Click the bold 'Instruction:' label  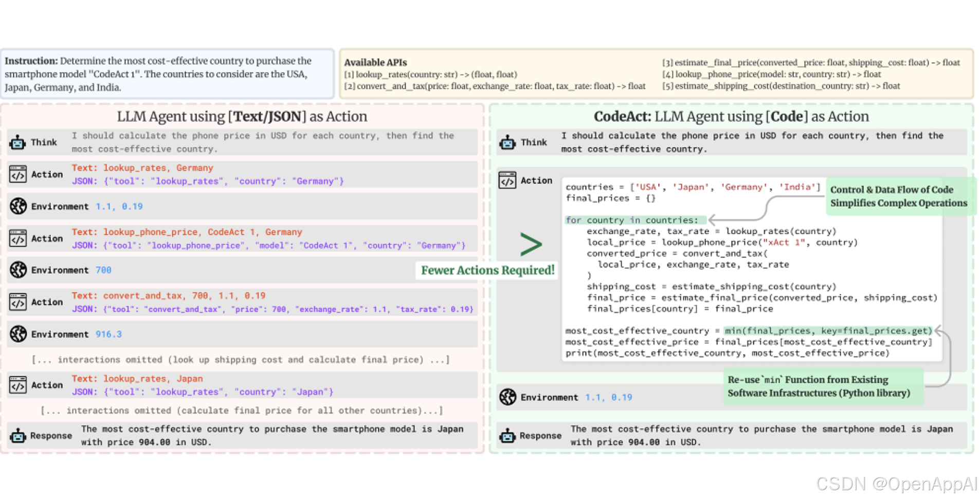(31, 61)
